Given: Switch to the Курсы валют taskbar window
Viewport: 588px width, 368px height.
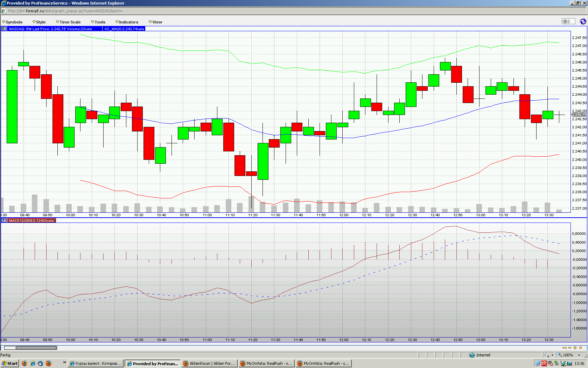Looking at the screenshot, I should [96, 363].
